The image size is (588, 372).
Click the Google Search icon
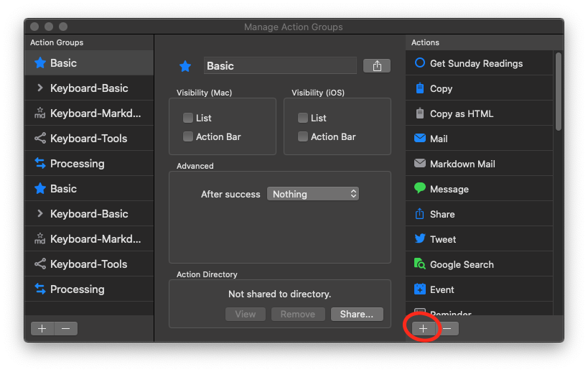[x=420, y=264]
